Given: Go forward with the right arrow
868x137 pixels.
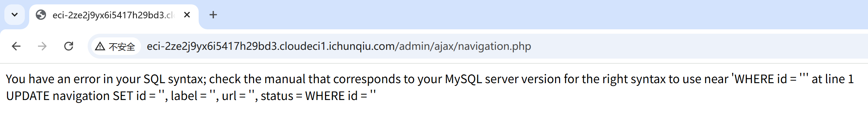Looking at the screenshot, I should point(42,46).
